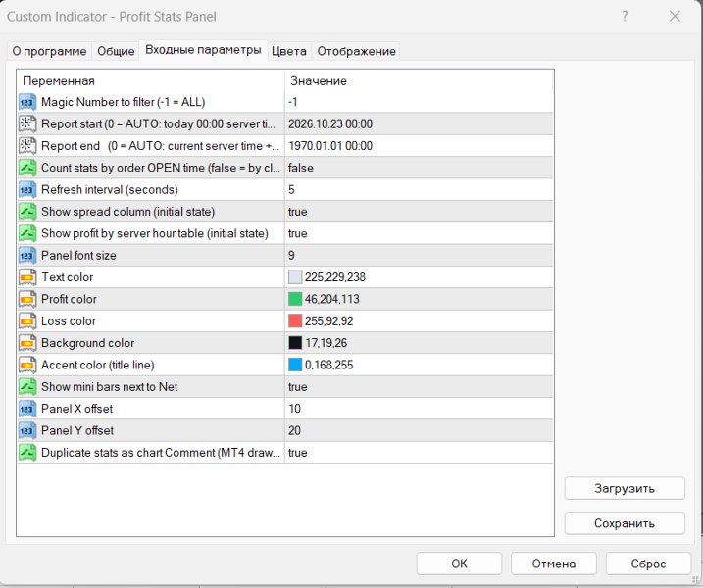Select the Входные параметры tab
This screenshot has height=588, width=703.
tap(203, 50)
